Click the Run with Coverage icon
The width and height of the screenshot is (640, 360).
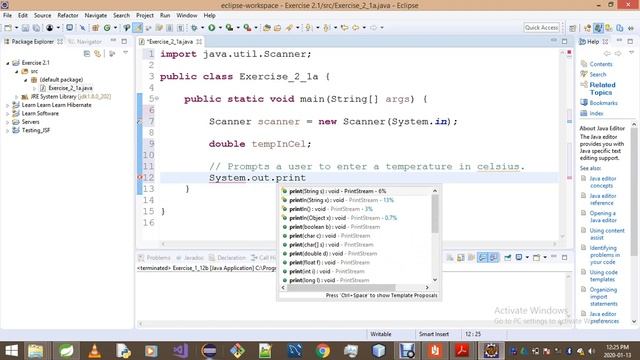coord(229,28)
